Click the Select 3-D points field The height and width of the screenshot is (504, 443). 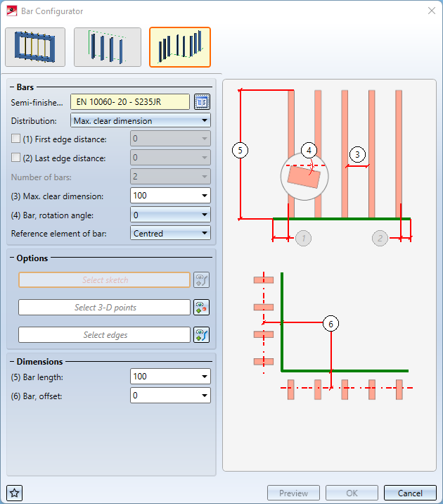[x=104, y=308]
